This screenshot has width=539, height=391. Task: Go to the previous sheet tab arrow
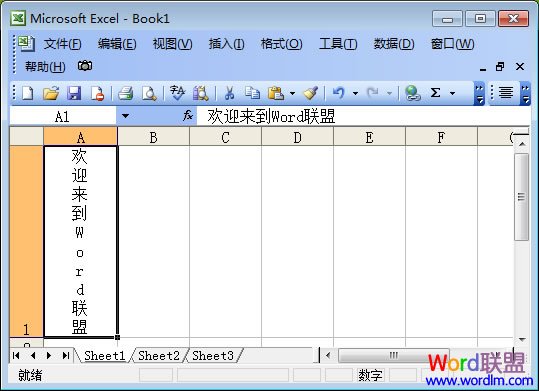[x=33, y=356]
